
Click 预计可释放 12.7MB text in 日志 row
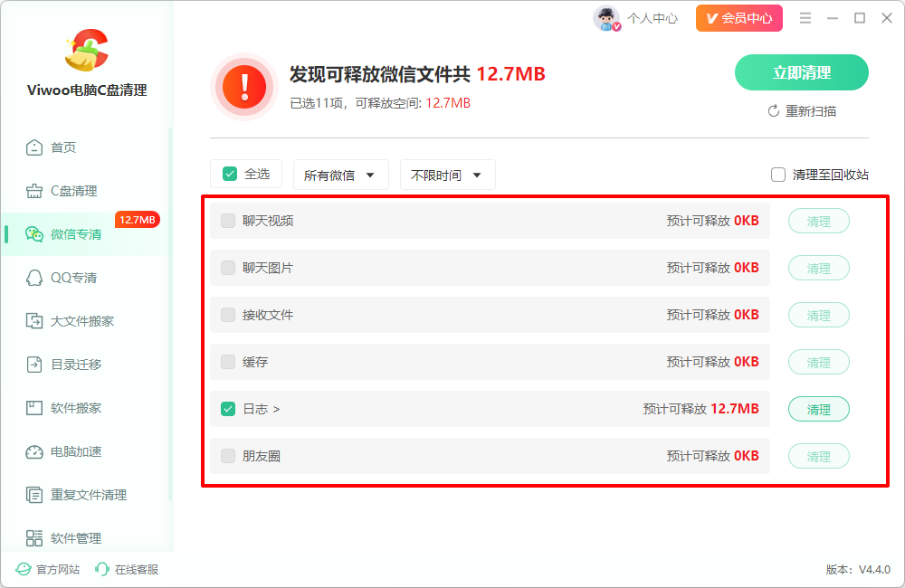[701, 409]
